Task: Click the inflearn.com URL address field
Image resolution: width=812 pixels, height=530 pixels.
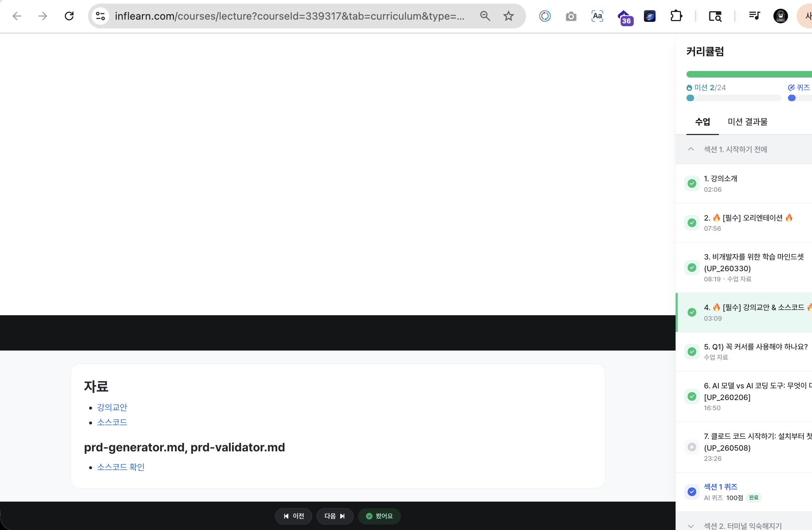Action: point(290,16)
